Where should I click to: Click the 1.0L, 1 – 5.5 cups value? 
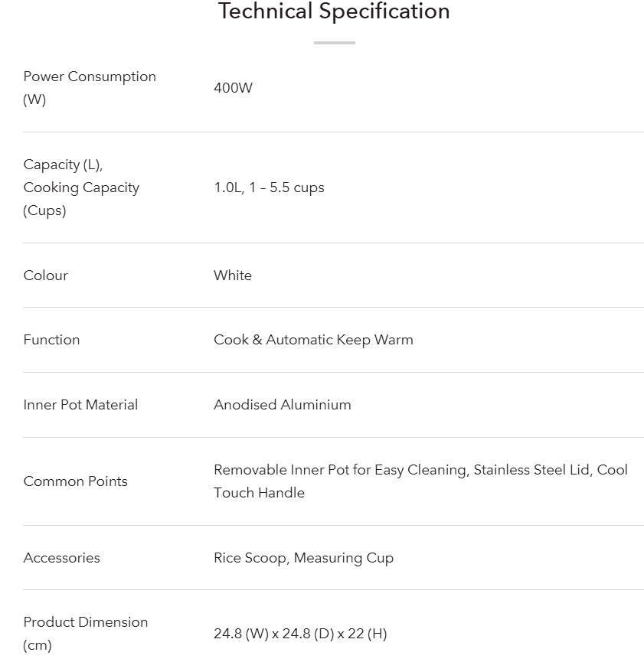[x=269, y=188]
